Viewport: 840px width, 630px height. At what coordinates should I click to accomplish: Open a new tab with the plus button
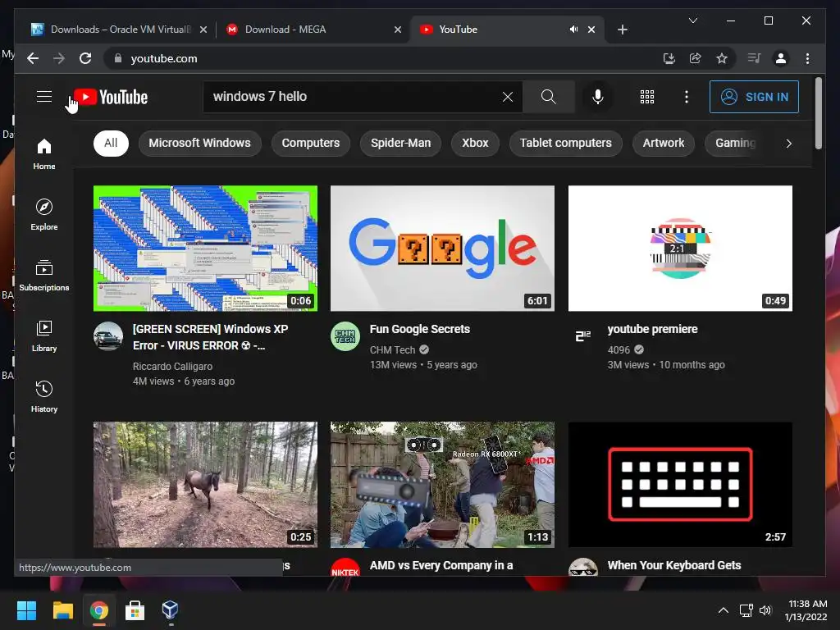(x=622, y=30)
